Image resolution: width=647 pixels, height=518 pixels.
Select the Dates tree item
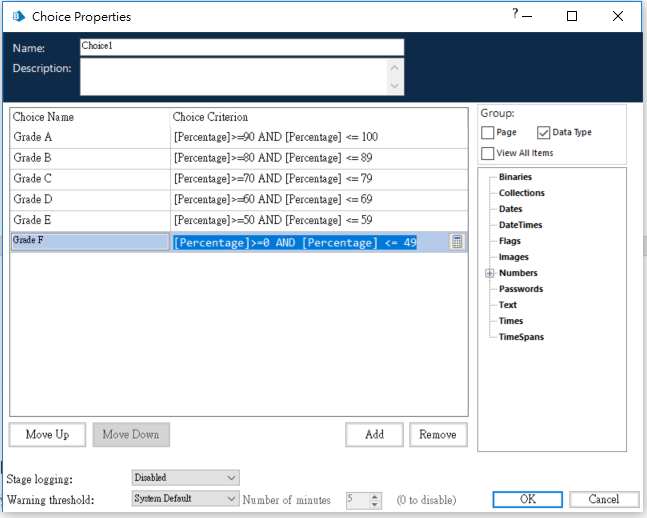pyautogui.click(x=510, y=209)
